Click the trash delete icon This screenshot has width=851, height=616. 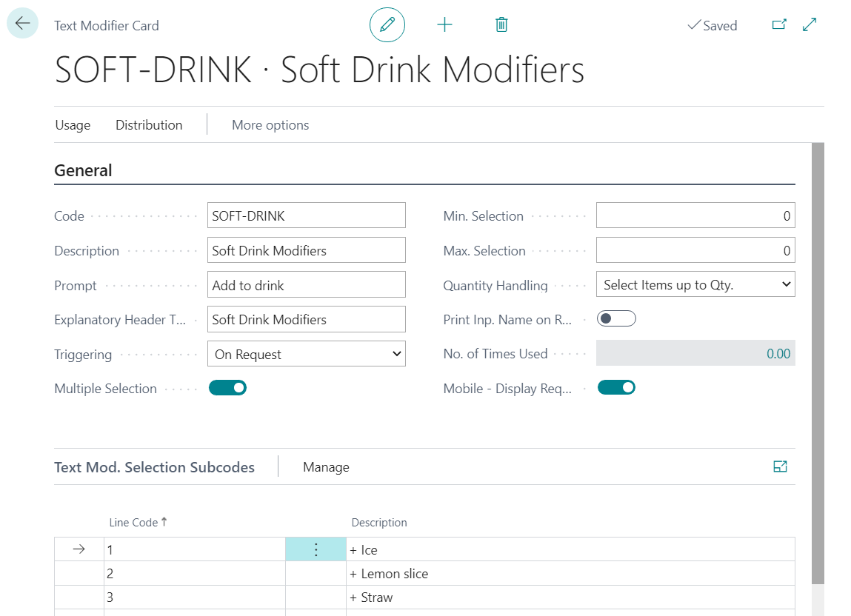coord(501,25)
